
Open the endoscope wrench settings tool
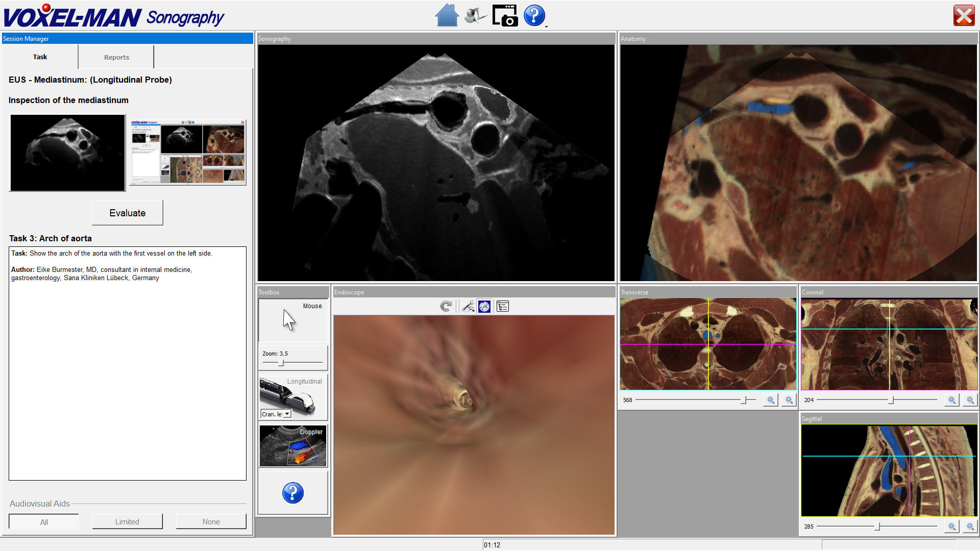[468, 306]
